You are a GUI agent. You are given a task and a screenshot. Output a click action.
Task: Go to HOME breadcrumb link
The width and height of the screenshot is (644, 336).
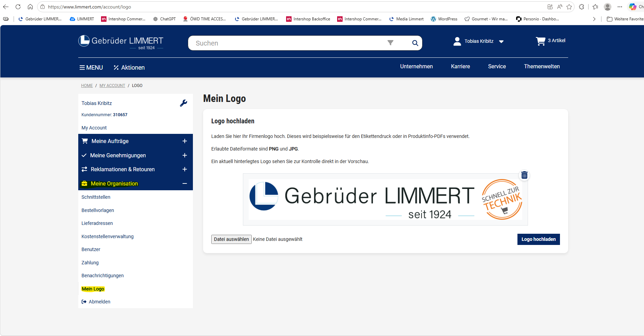(87, 86)
